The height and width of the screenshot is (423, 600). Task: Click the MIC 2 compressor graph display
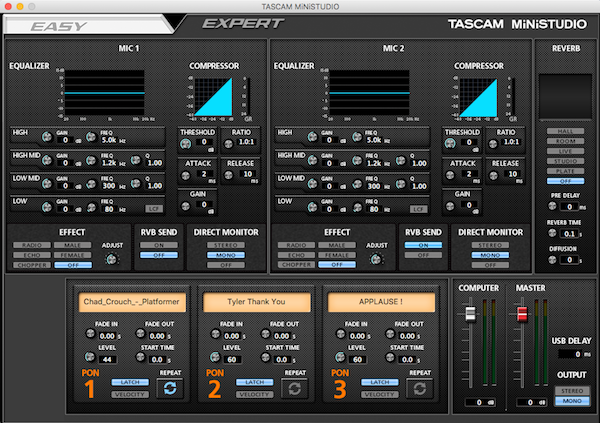click(476, 98)
